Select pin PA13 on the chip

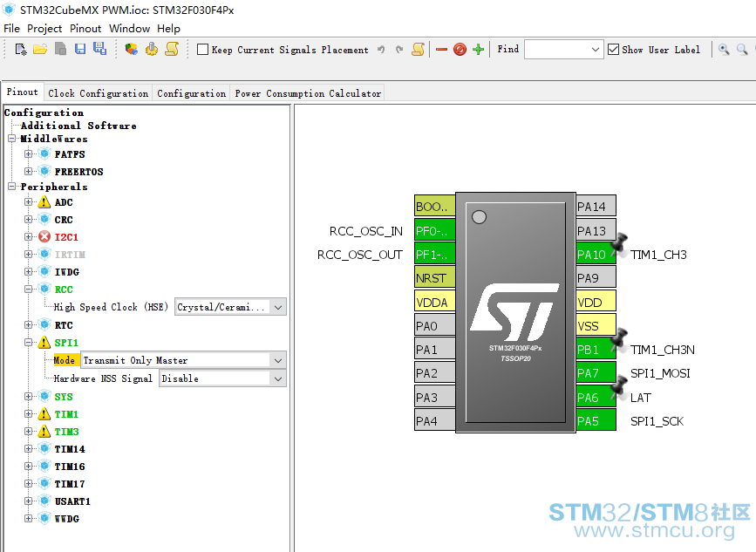click(596, 230)
